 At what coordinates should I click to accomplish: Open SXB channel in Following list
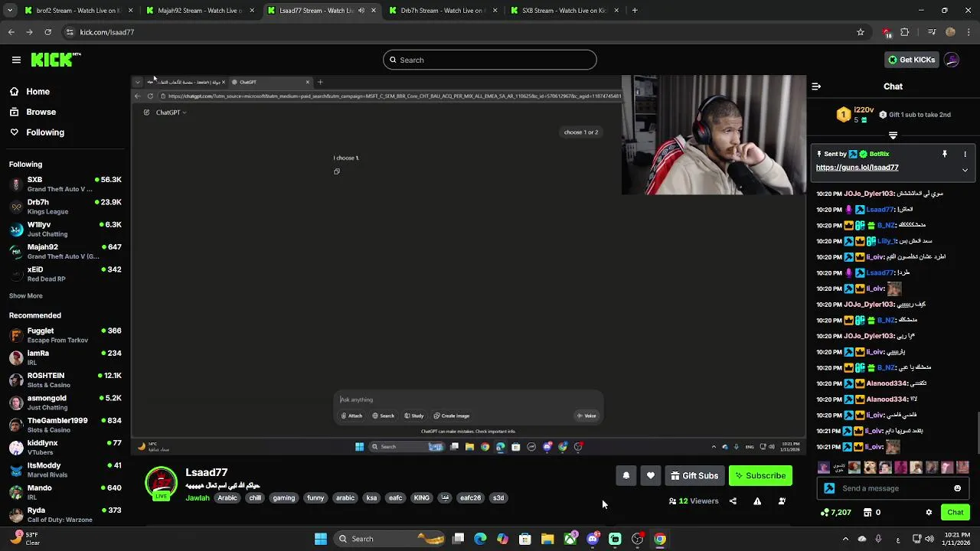click(65, 184)
